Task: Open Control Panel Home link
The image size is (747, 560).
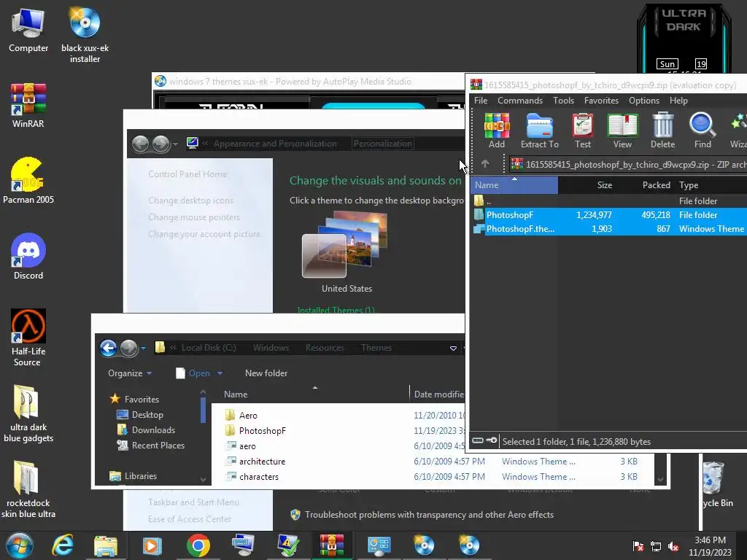Action: point(187,174)
